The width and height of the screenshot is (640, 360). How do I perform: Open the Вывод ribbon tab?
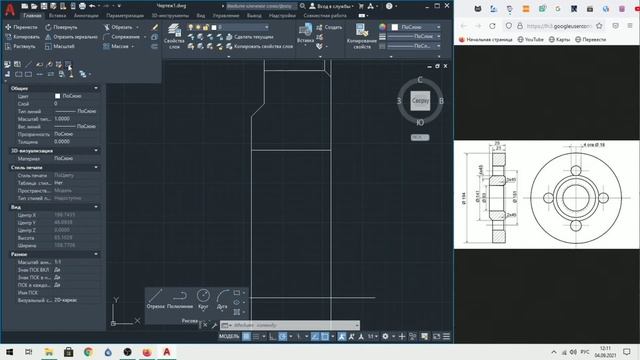(x=254, y=16)
